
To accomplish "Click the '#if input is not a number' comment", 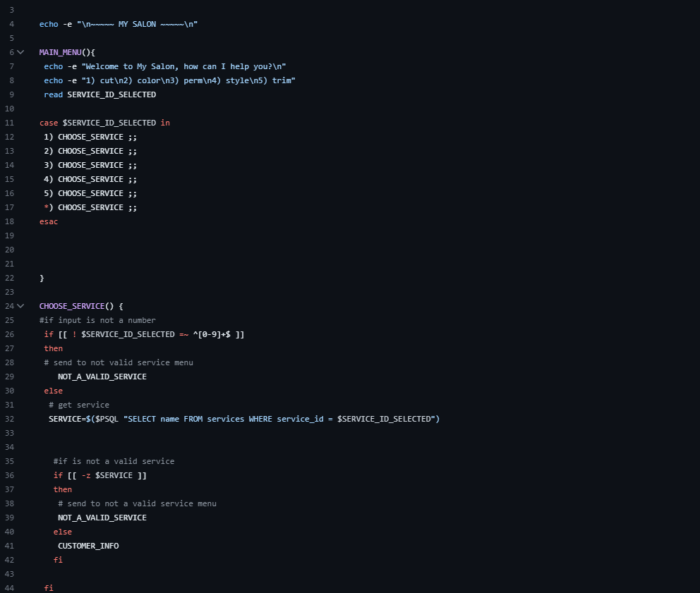I will pyautogui.click(x=97, y=320).
